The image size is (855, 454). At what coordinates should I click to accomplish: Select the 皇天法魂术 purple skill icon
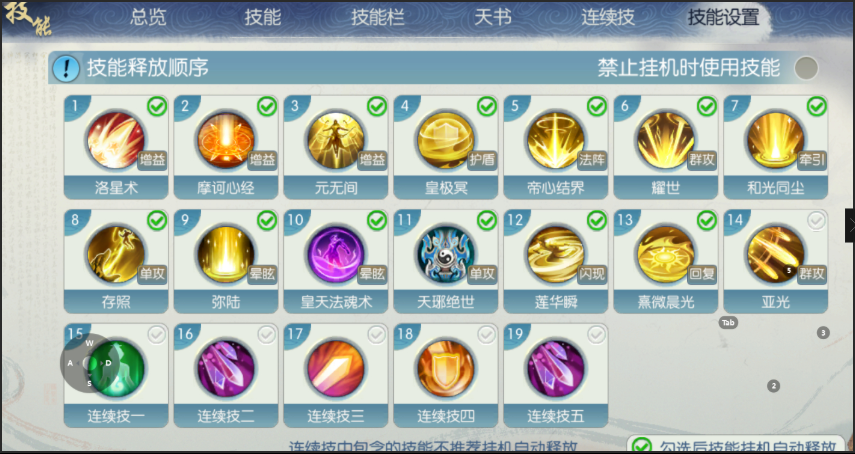click(336, 254)
